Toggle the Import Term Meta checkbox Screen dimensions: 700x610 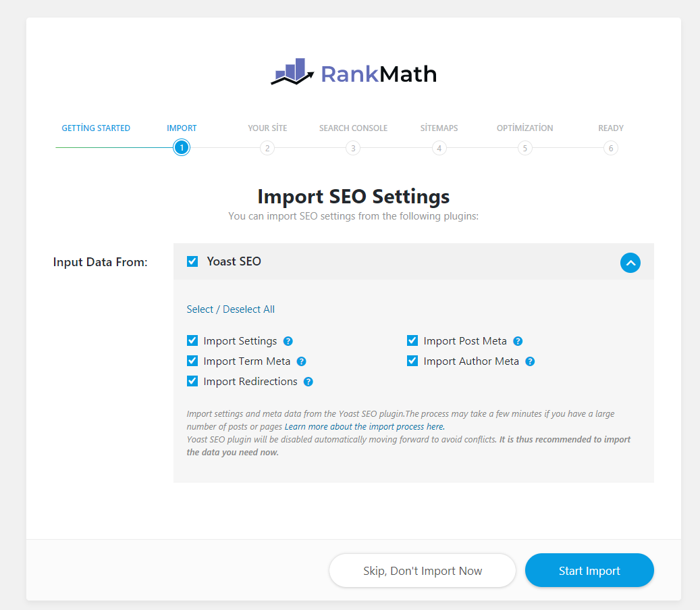coord(192,361)
